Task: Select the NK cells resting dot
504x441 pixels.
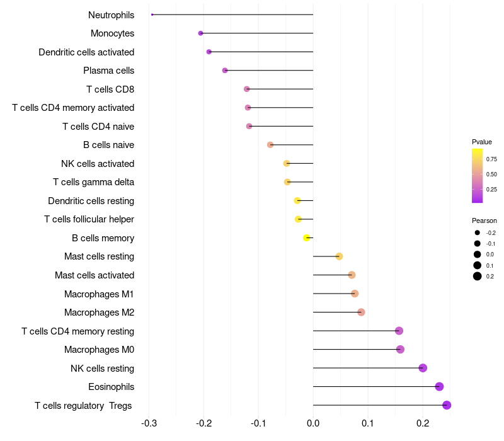Action: 423,368
